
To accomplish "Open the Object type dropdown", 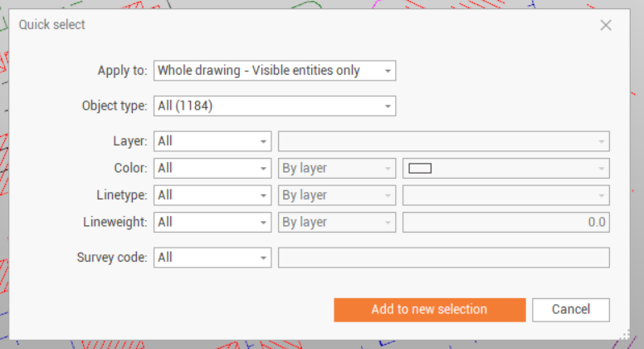I will pyautogui.click(x=275, y=106).
